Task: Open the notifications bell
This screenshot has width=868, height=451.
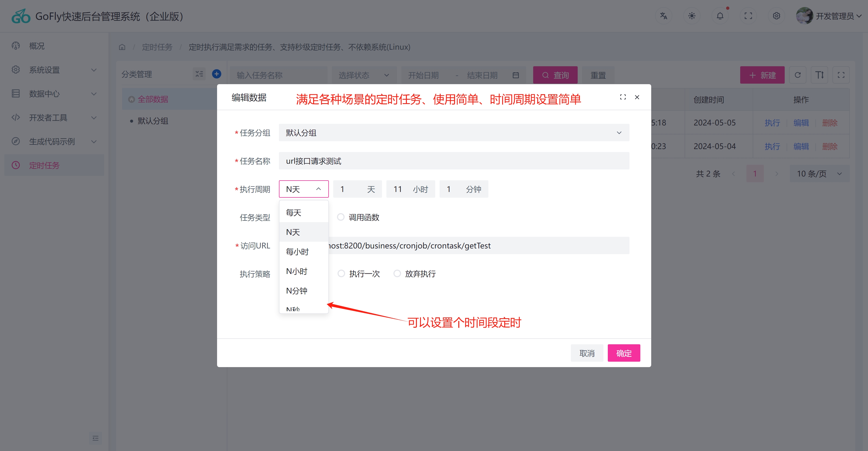Action: coord(720,16)
